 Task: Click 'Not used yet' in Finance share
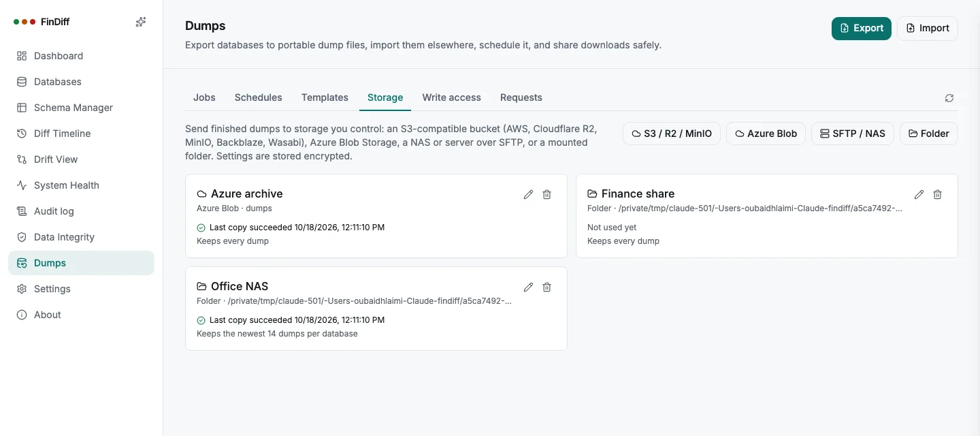point(612,228)
